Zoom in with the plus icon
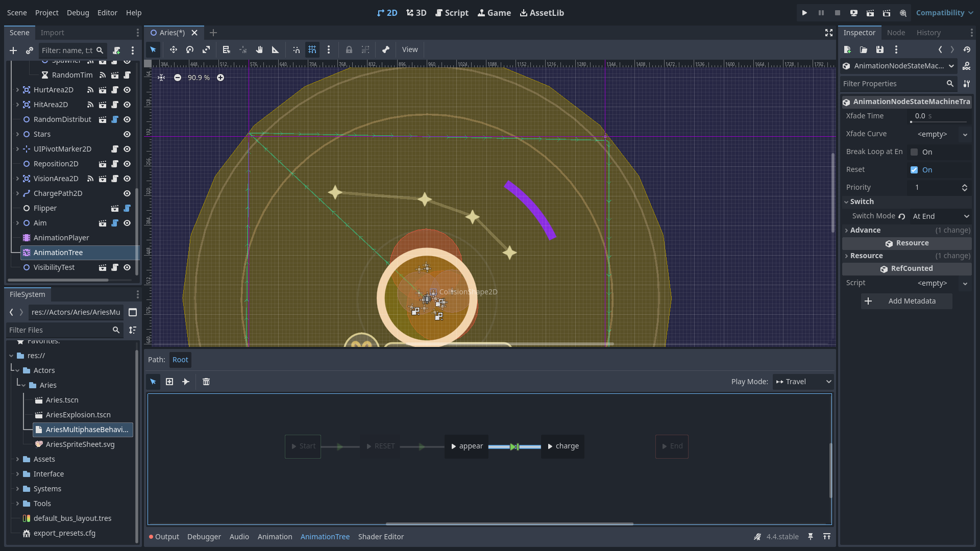This screenshot has width=980, height=551. tap(220, 78)
